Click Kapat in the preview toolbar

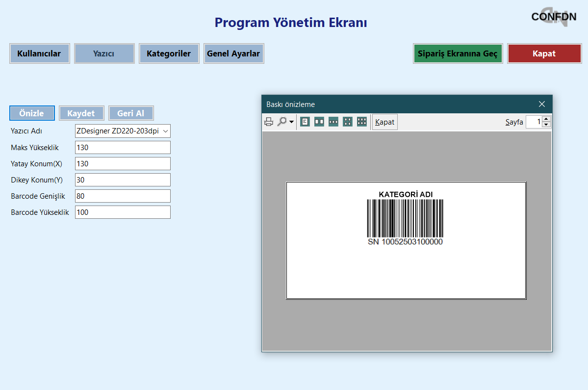[385, 122]
